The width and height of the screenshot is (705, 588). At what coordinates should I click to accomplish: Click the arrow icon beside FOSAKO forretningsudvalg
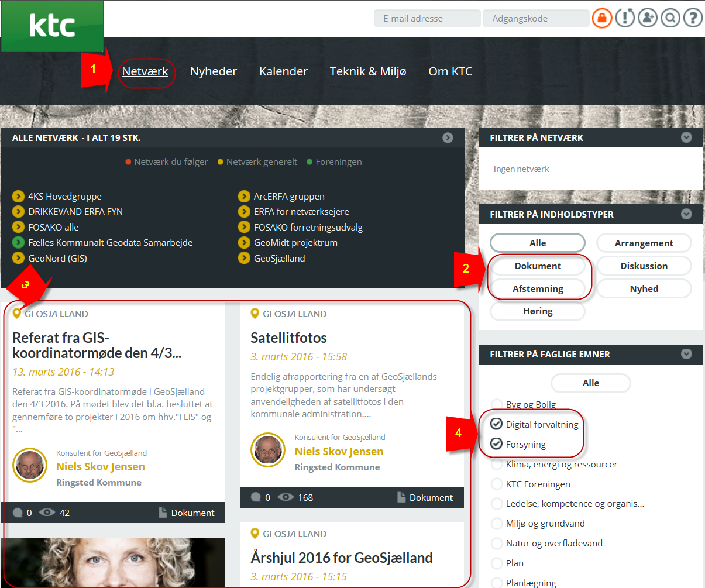pos(244,227)
